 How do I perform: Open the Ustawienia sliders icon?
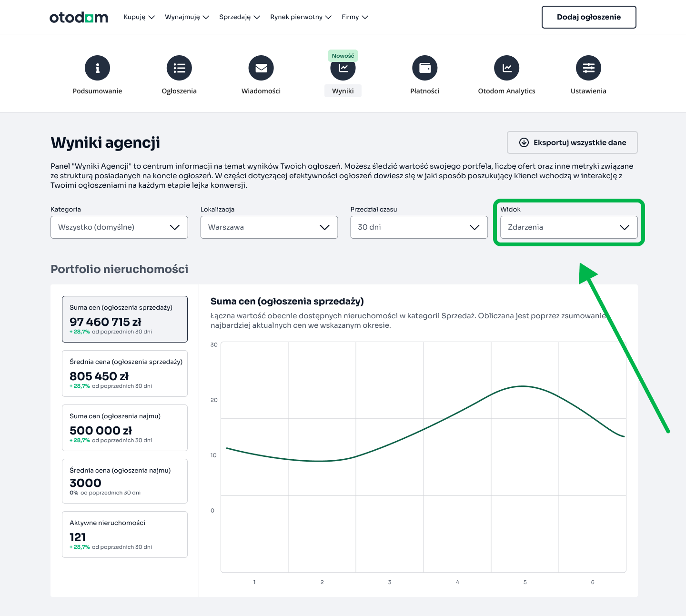coord(588,68)
